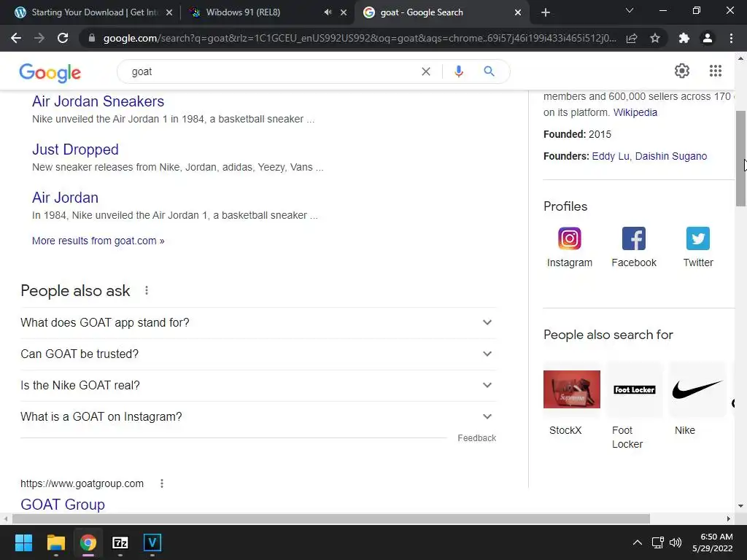Click the horizontal scrollbar thumb
This screenshot has width=747, height=560.
coord(331,518)
